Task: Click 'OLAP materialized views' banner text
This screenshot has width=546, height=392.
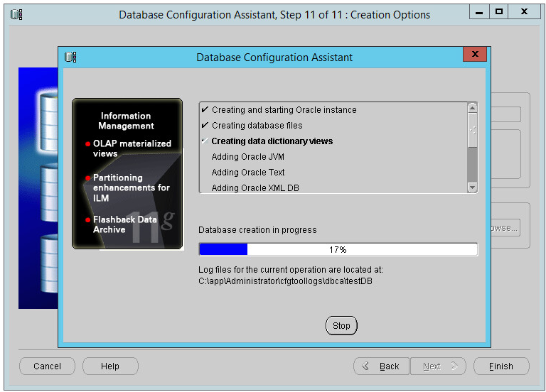Action: click(132, 148)
